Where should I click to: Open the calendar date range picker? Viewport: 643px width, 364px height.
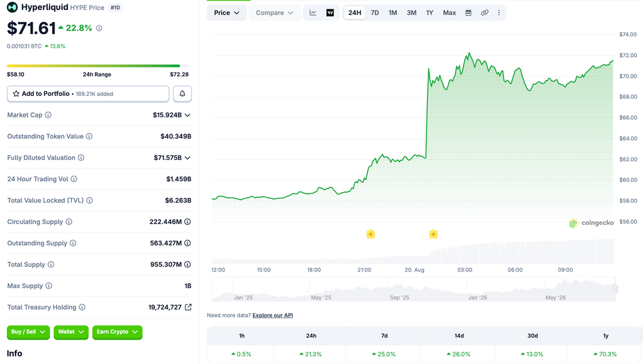pos(468,13)
